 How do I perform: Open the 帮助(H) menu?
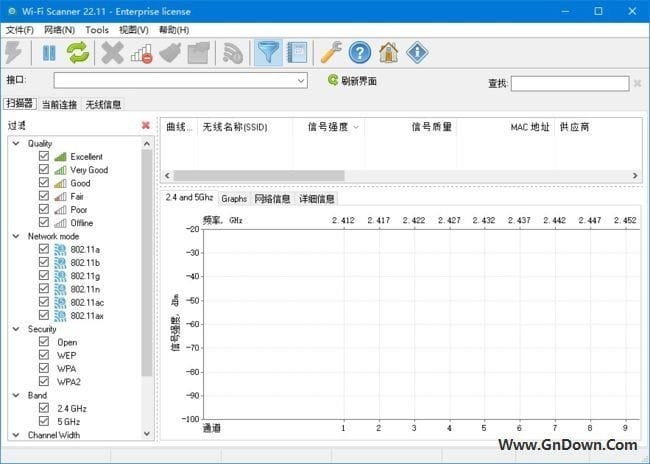pyautogui.click(x=174, y=30)
